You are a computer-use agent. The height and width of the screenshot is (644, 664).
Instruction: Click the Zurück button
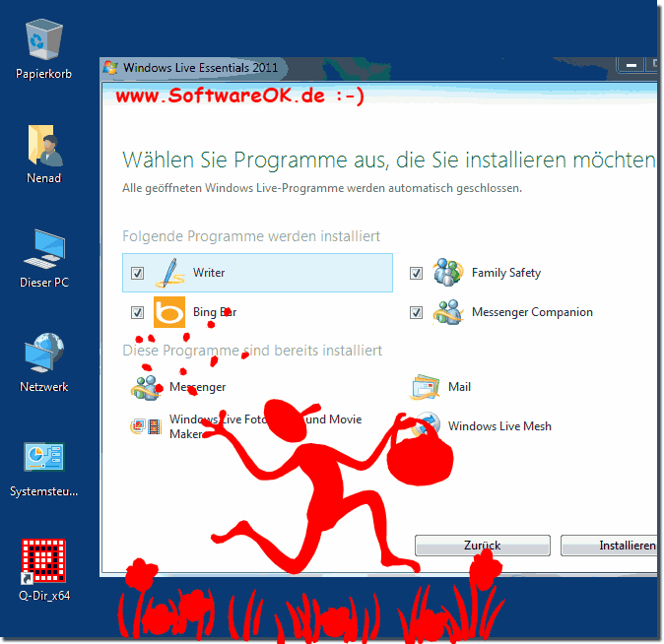[483, 546]
